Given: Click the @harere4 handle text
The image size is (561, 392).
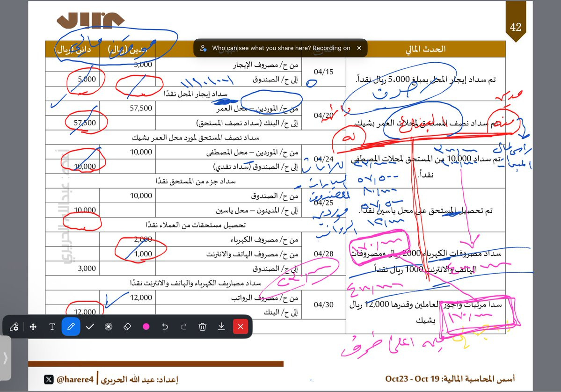Looking at the screenshot, I should (x=75, y=379).
